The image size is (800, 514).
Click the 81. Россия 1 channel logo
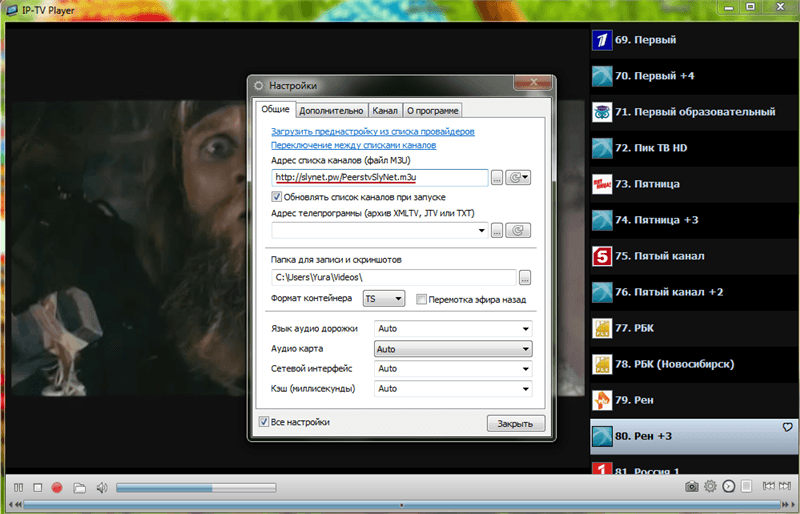click(602, 469)
